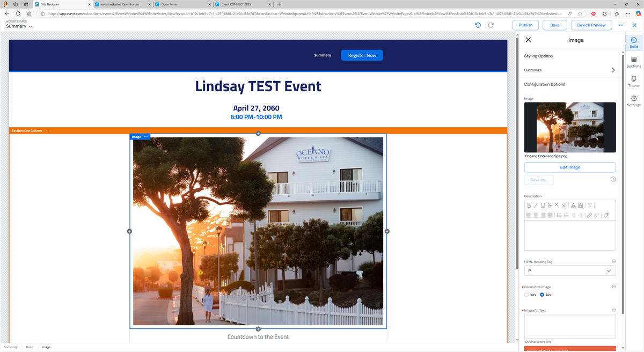Add page to browser favorites star
The width and height of the screenshot is (644, 352).
click(580, 13)
